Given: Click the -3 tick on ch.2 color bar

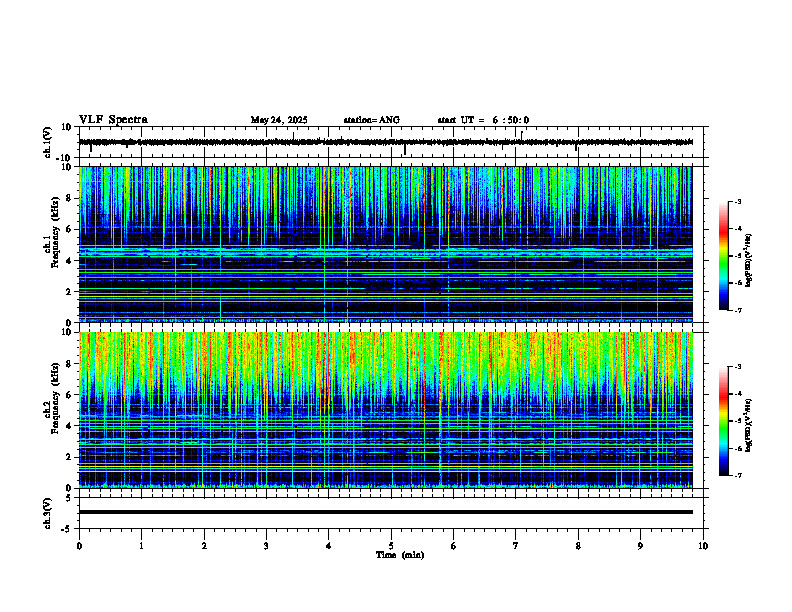Looking at the screenshot, I should (738, 367).
